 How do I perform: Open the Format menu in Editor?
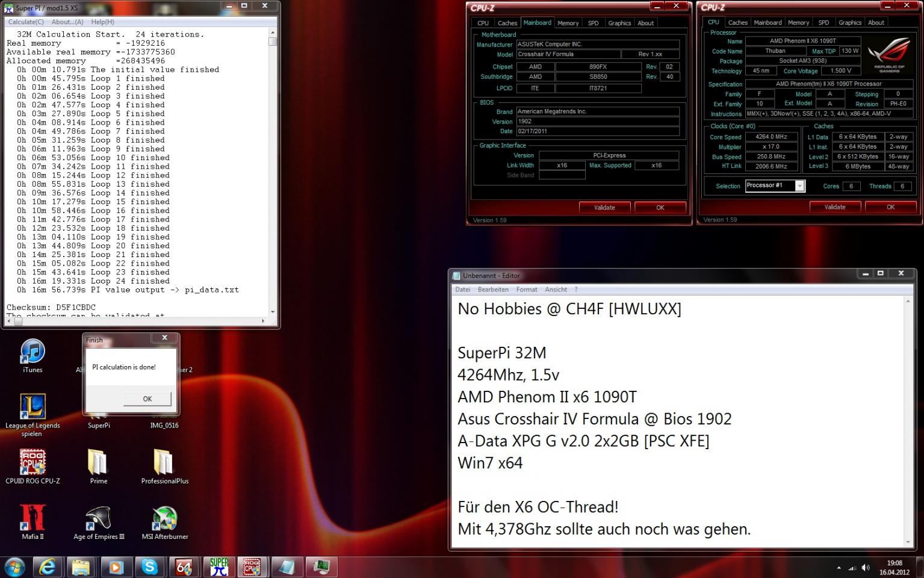pyautogui.click(x=527, y=290)
